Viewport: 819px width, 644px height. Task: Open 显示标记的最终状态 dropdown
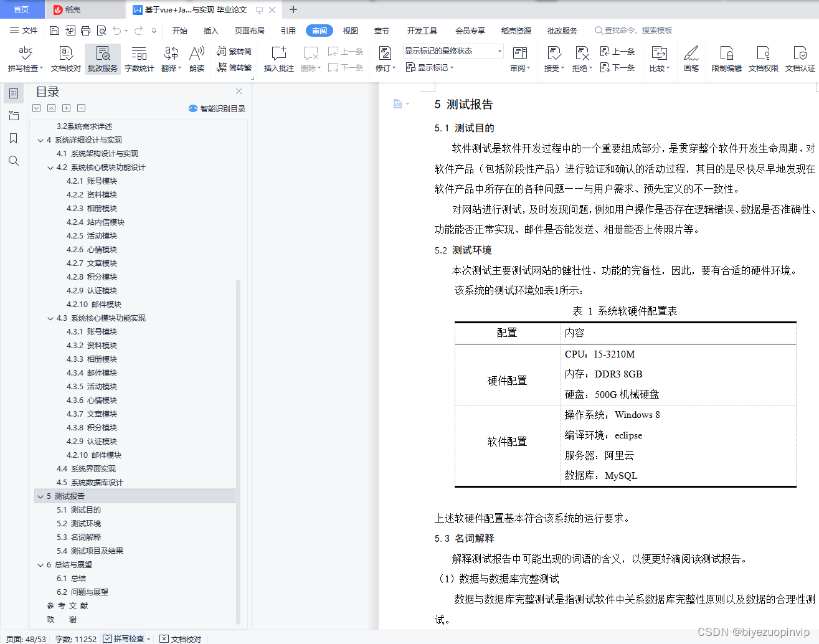coord(453,51)
